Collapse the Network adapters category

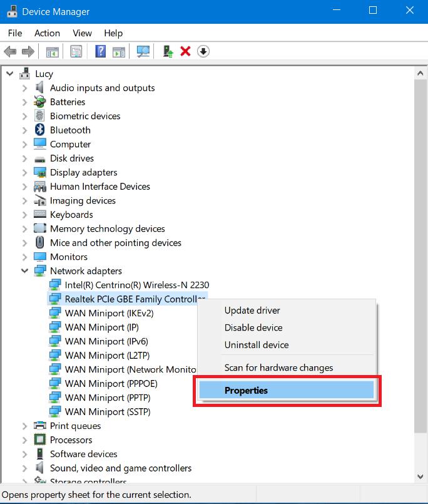[25, 270]
